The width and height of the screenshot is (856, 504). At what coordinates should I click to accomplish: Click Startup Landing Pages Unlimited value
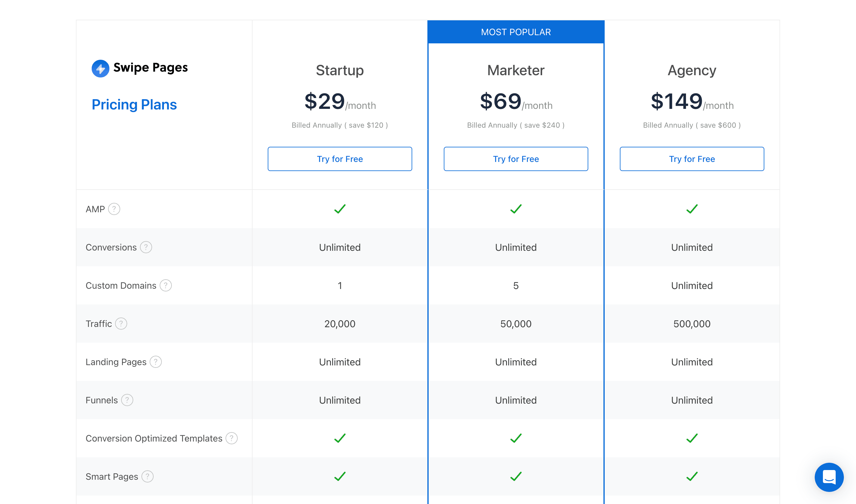tap(340, 362)
